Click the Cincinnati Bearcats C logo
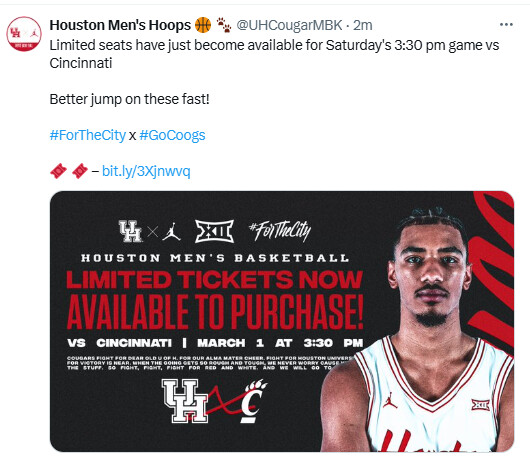This screenshot has width=530, height=461. (x=254, y=402)
